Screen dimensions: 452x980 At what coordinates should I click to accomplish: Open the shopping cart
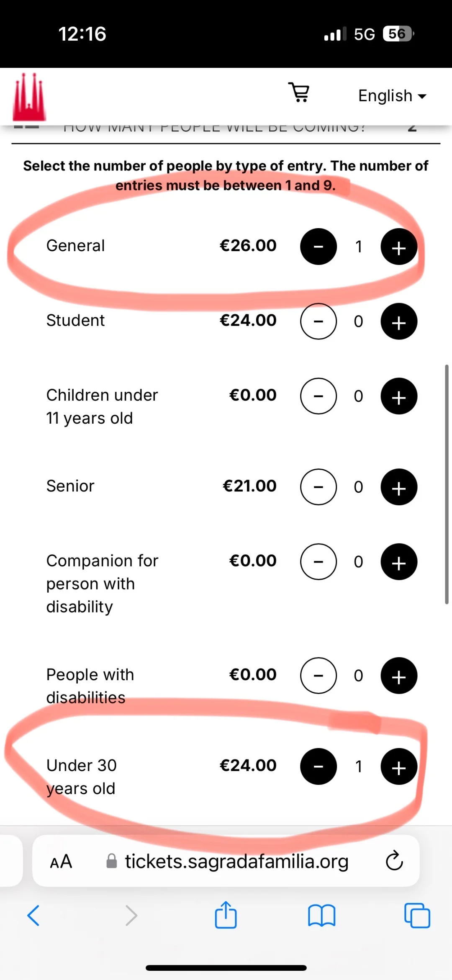coord(299,93)
